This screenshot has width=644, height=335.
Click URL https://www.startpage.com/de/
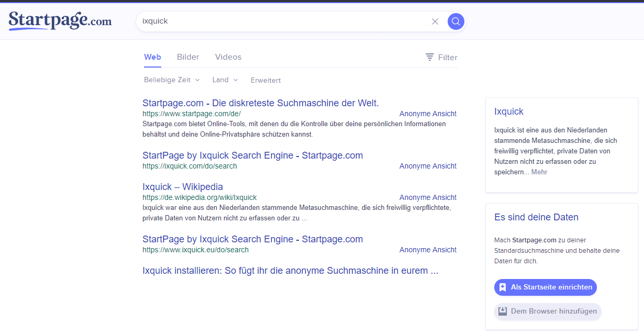pyautogui.click(x=192, y=114)
